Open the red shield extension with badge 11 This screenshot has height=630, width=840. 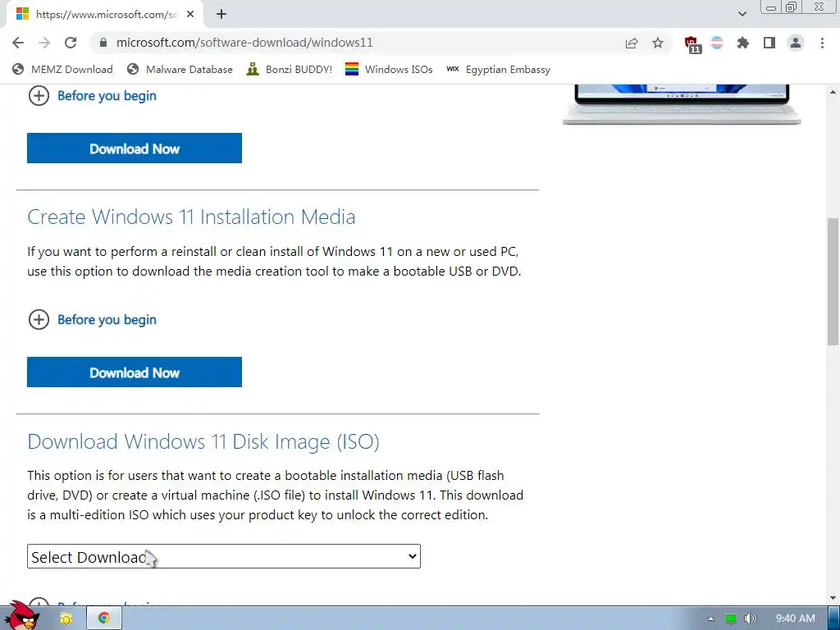[692, 44]
